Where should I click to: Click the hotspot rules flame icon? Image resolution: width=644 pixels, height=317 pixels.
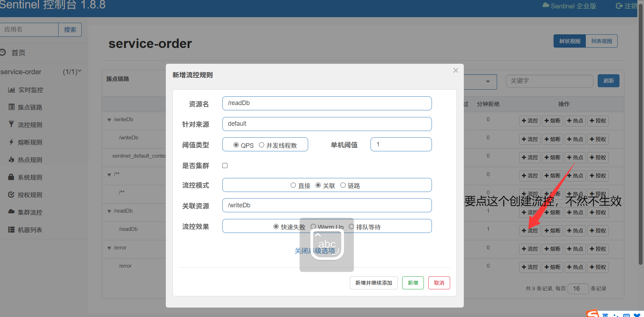[x=11, y=160]
